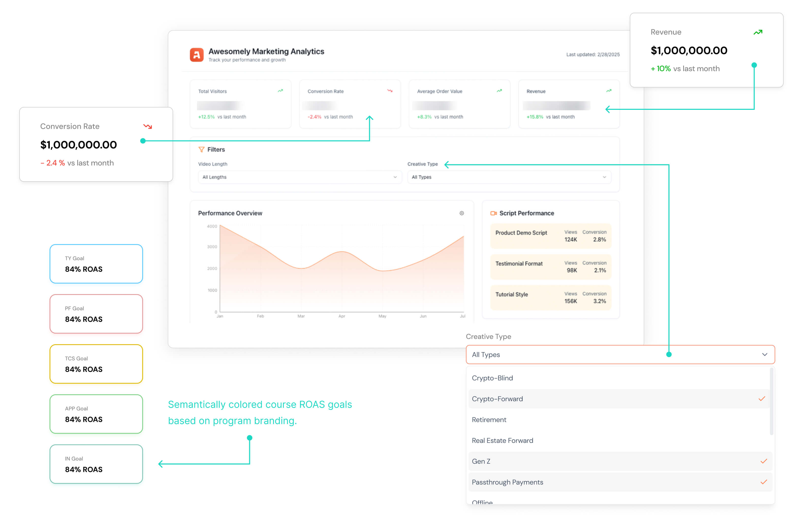The width and height of the screenshot is (812, 525).
Task: Click the large Conversion Rate red trend arrow
Action: [147, 126]
